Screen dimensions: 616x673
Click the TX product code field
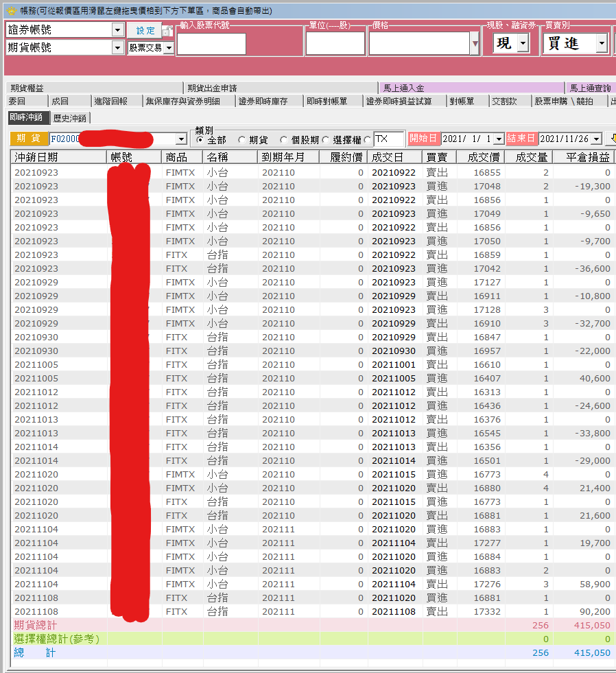[388, 139]
